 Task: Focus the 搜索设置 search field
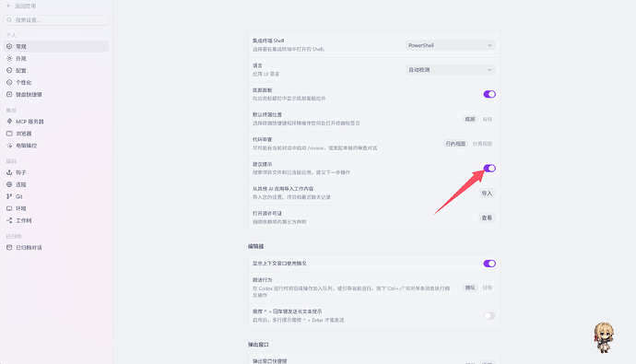(56, 20)
